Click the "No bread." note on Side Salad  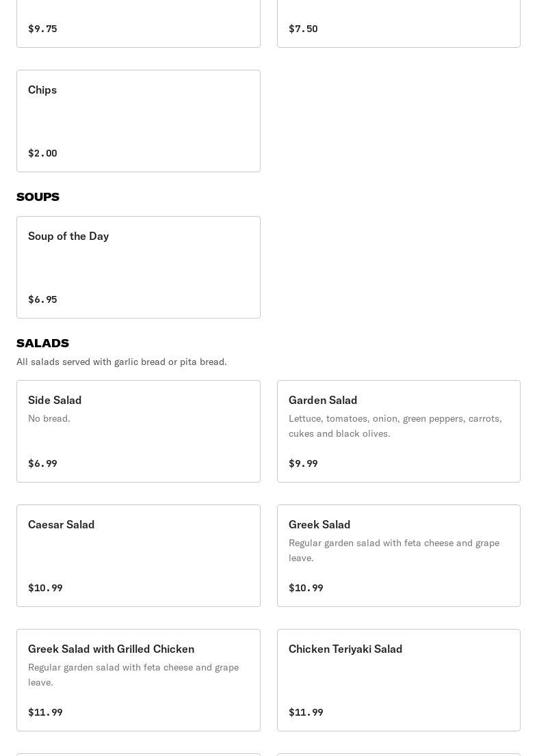49,418
